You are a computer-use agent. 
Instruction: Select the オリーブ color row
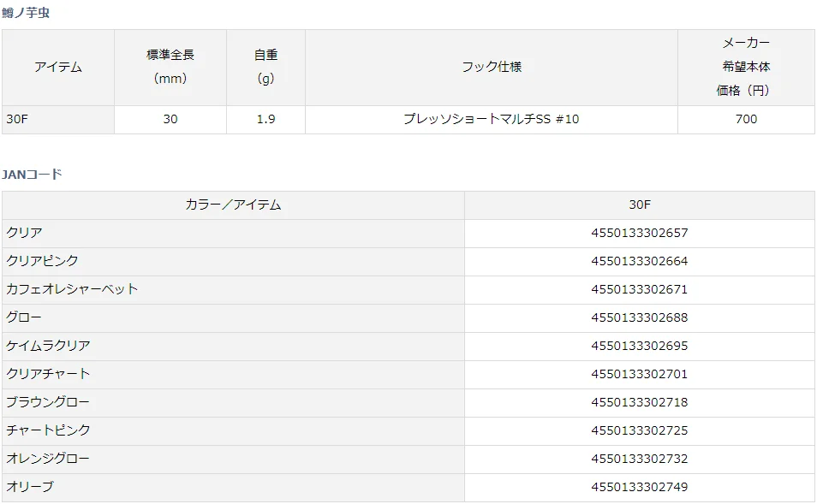tap(30, 487)
